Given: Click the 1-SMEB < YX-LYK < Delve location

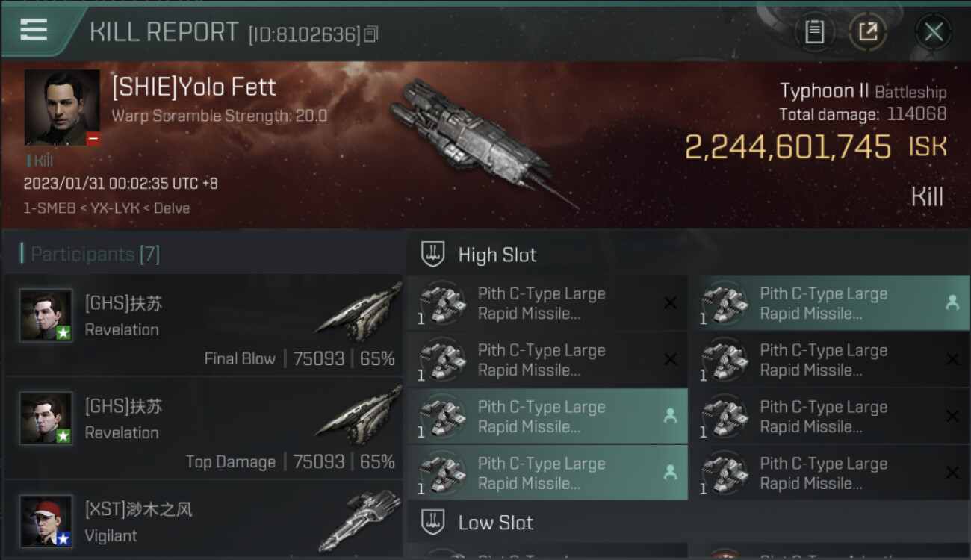Looking at the screenshot, I should [x=107, y=208].
